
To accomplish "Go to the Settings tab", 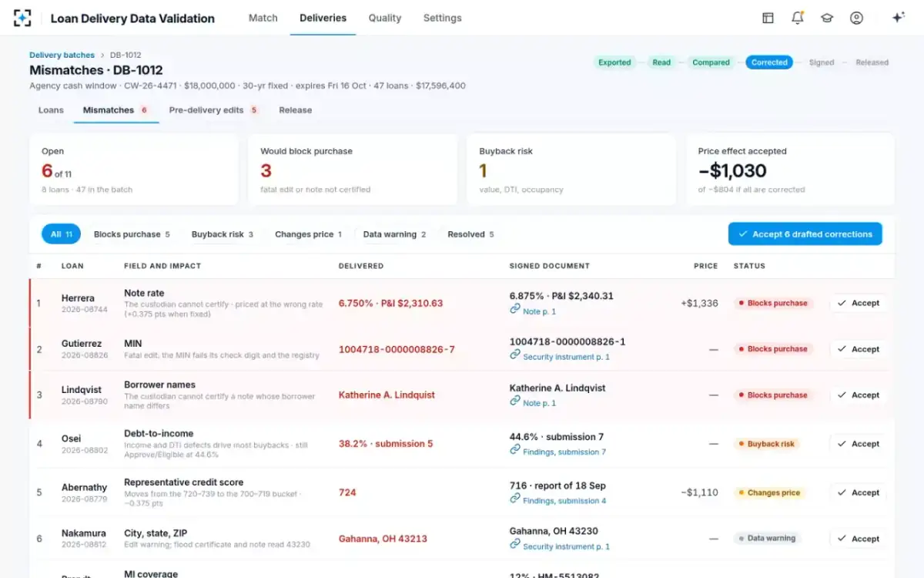I will tap(443, 18).
